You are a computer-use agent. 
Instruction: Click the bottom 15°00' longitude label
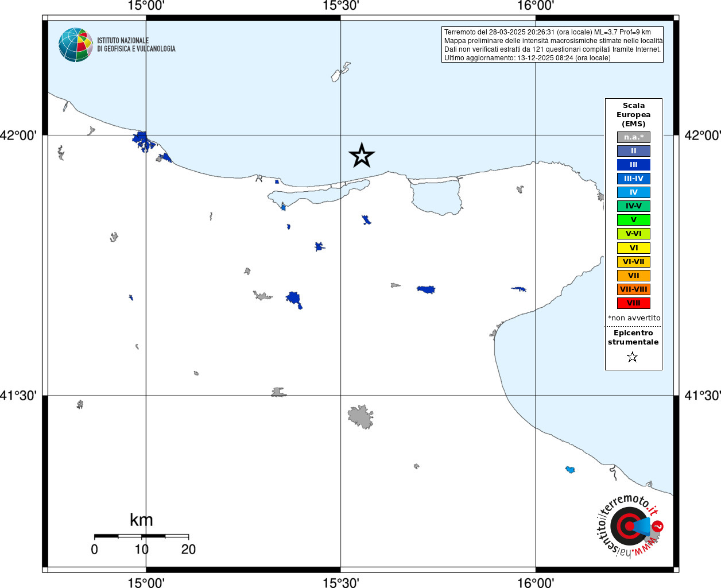click(146, 582)
